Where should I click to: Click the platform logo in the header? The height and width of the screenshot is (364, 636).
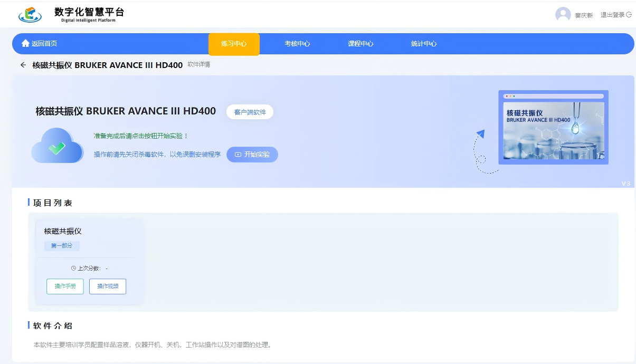(x=30, y=14)
